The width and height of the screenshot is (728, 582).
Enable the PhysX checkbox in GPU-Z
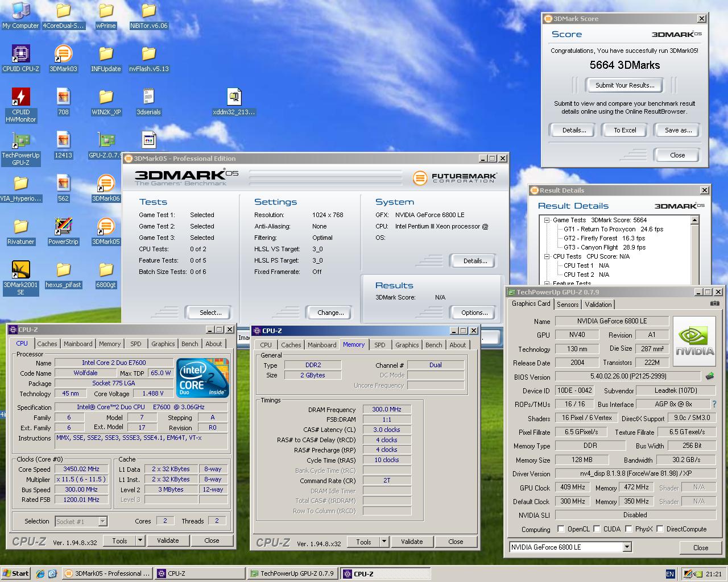click(x=628, y=529)
